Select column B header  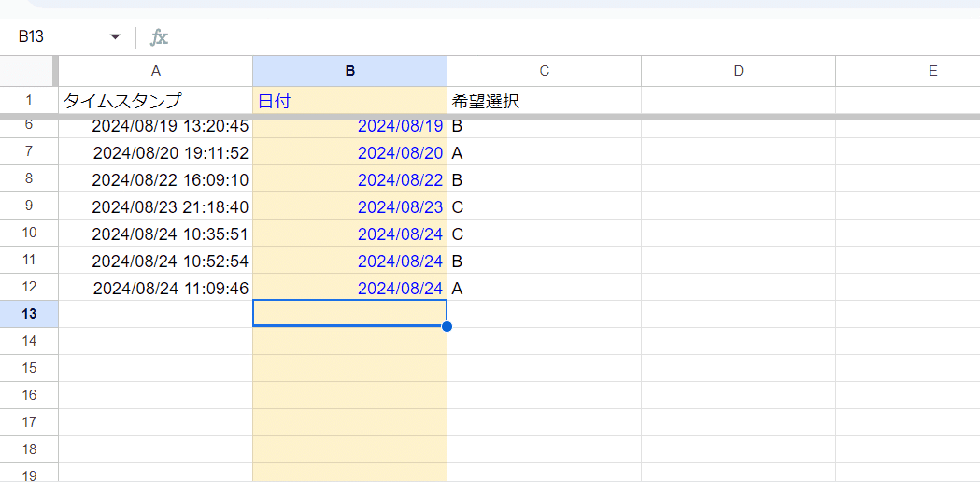(x=350, y=71)
